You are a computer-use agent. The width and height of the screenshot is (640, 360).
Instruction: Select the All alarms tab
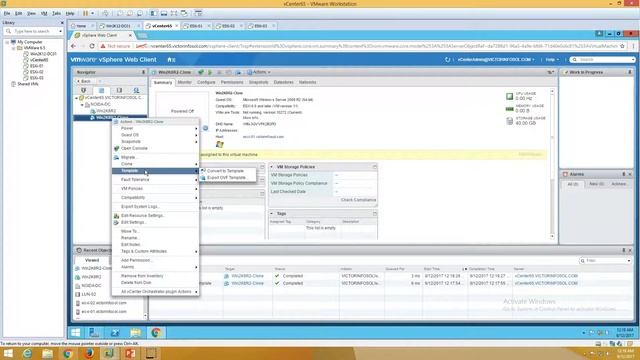point(573,184)
